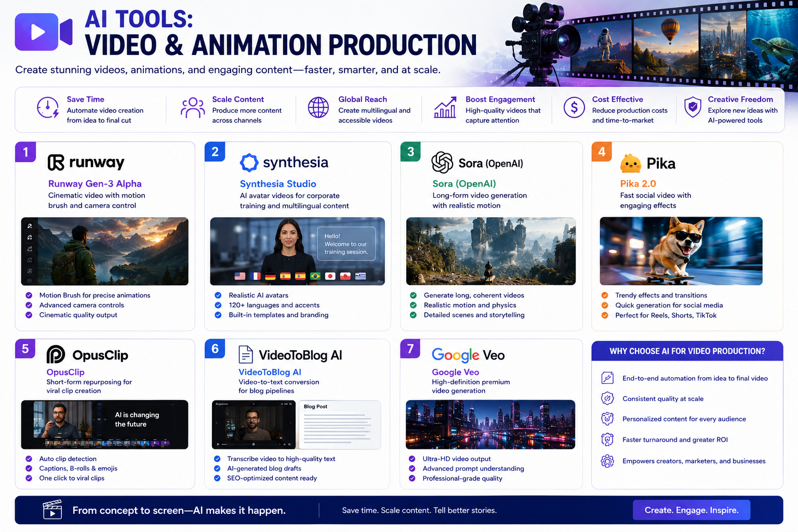798x532 pixels.
Task: Click the checkmark beside Realistic AI avatars
Action: (218, 295)
